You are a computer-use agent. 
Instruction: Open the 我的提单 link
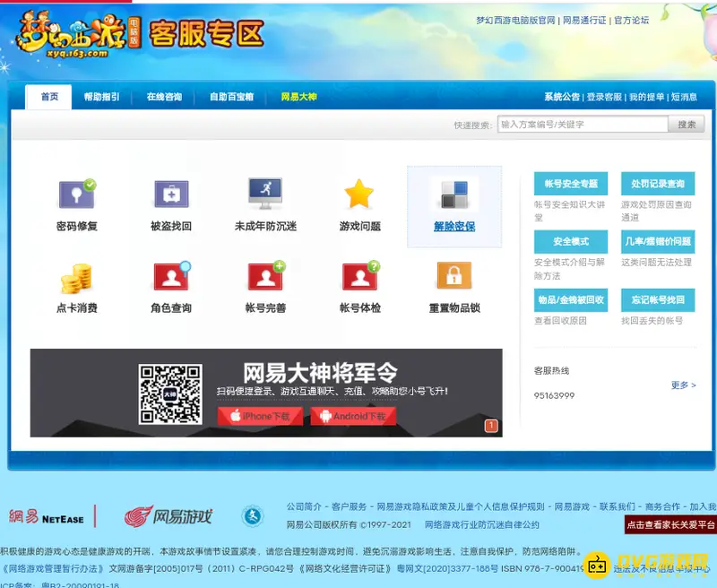[x=646, y=97]
